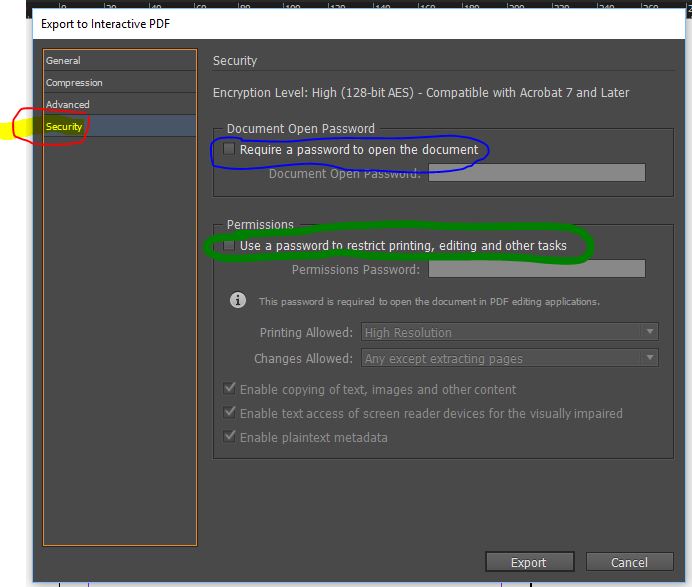The width and height of the screenshot is (692, 587).
Task: Click the info icon beside the password note
Action: [x=238, y=300]
